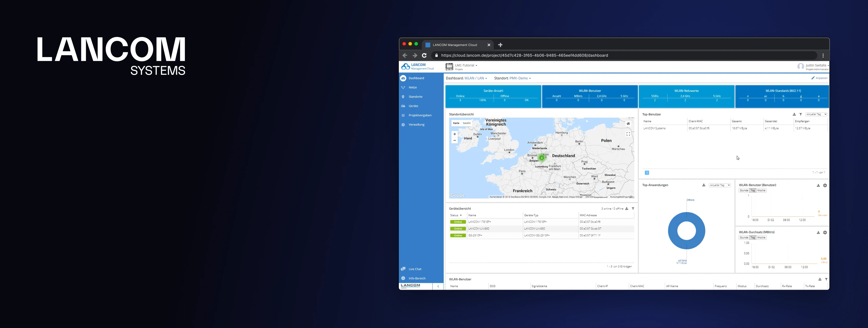Filter the Geräteübersicht table
The width and height of the screenshot is (868, 328).
pyautogui.click(x=633, y=209)
